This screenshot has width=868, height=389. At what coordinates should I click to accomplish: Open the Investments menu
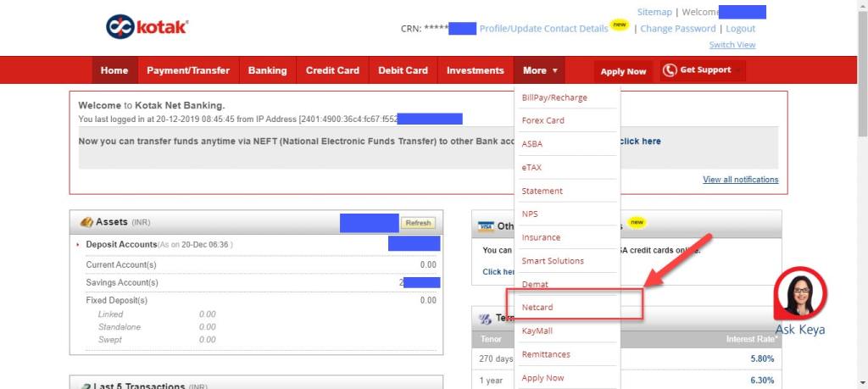[x=476, y=71]
